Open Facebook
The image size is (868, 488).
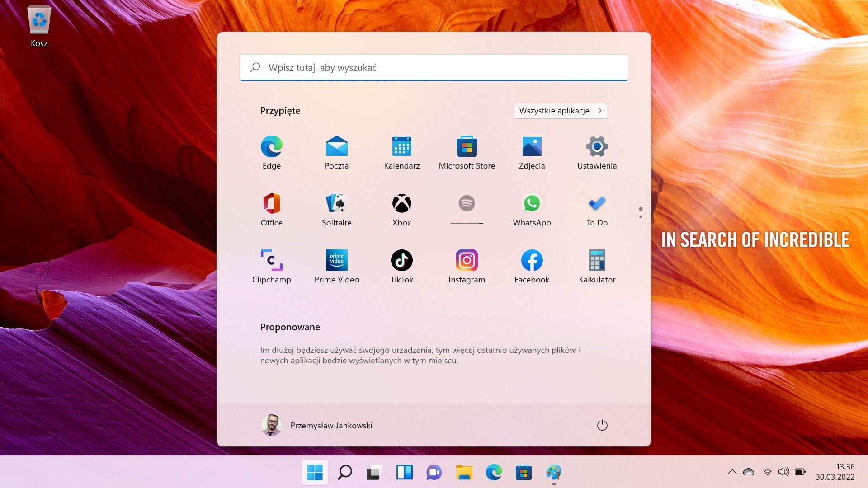532,267
